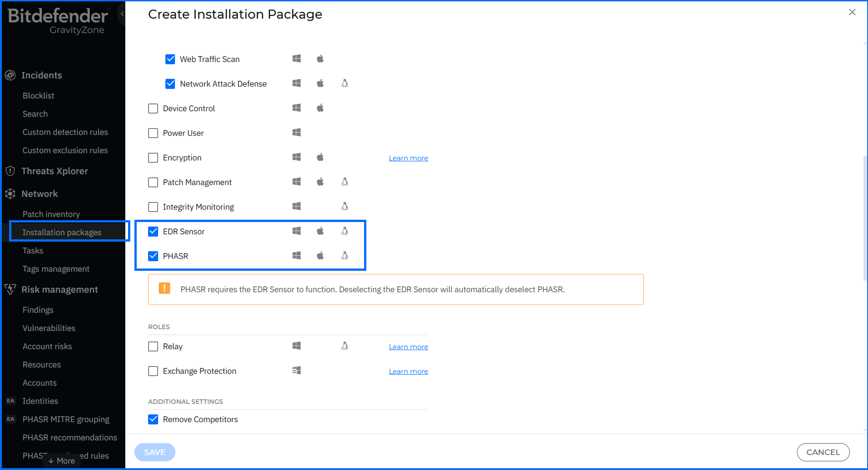The image size is (868, 470).
Task: Check the Exchange Protection role checkbox
Action: [x=153, y=371]
